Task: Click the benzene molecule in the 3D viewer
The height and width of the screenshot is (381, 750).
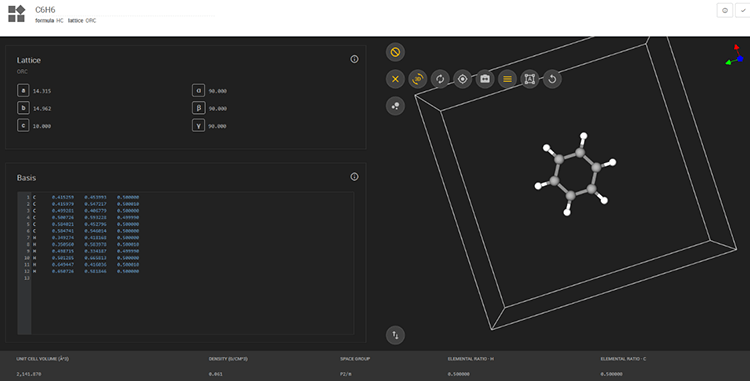Action: [x=575, y=174]
